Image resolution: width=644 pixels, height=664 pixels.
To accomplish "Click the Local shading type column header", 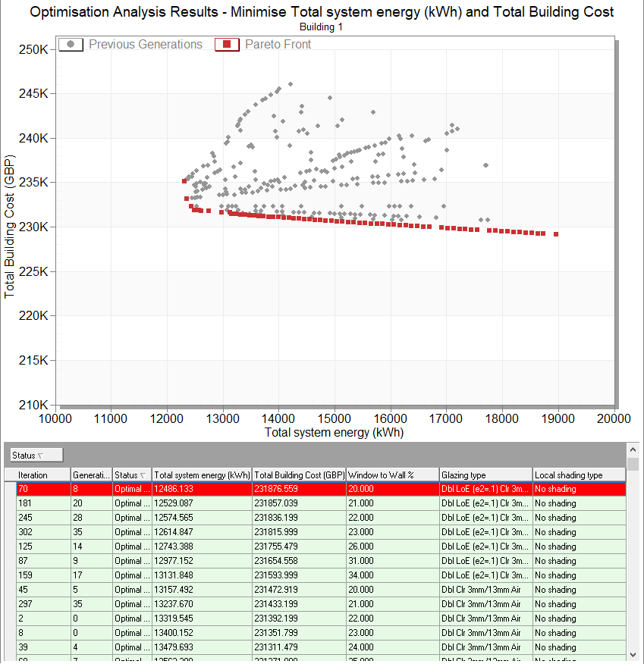I will pos(578,475).
